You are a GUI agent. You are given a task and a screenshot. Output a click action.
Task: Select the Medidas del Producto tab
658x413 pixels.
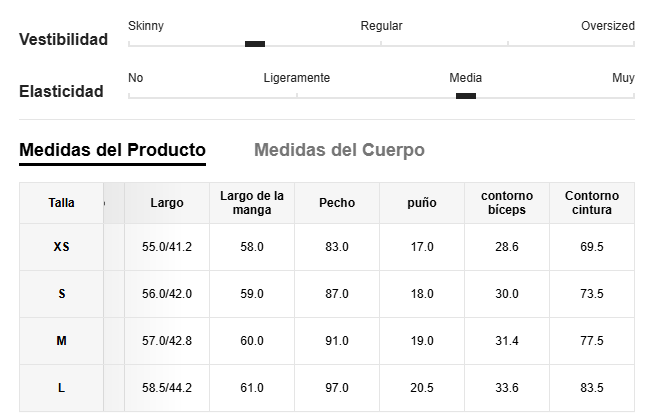point(112,150)
